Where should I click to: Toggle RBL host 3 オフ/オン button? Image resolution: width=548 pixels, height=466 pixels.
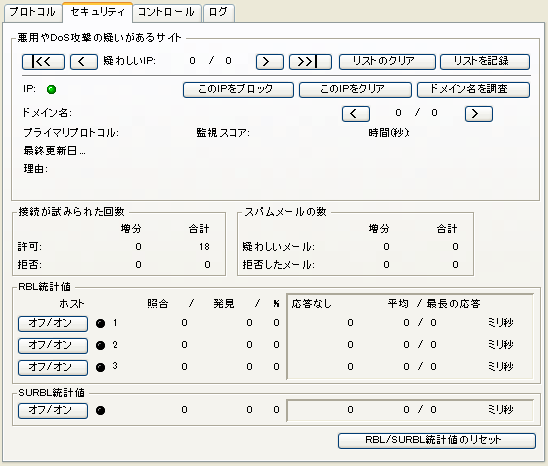coord(53,368)
